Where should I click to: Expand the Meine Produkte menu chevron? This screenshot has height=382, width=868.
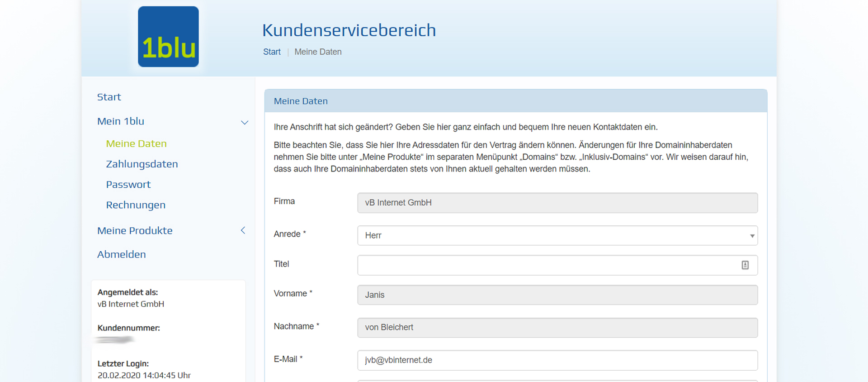(243, 230)
